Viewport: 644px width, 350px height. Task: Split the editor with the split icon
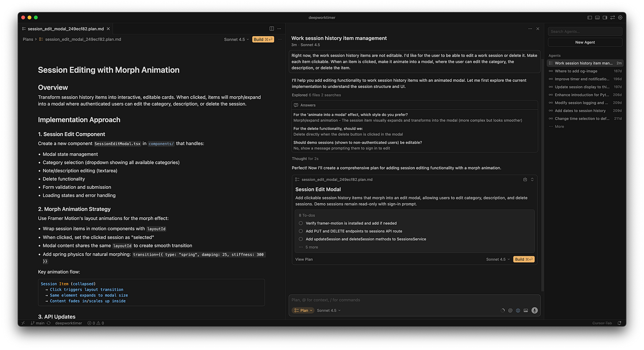point(272,29)
